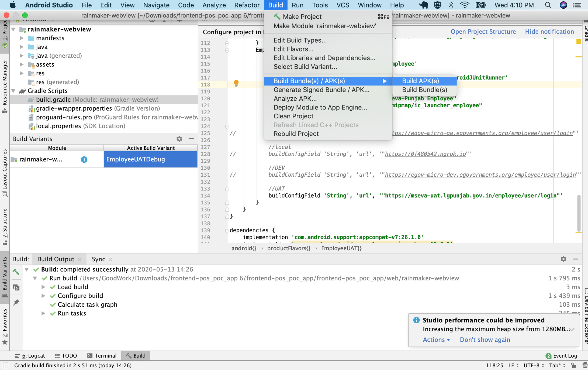This screenshot has height=370, width=588.
Task: Open Resource Manager side tool window
Action: pos(5,86)
